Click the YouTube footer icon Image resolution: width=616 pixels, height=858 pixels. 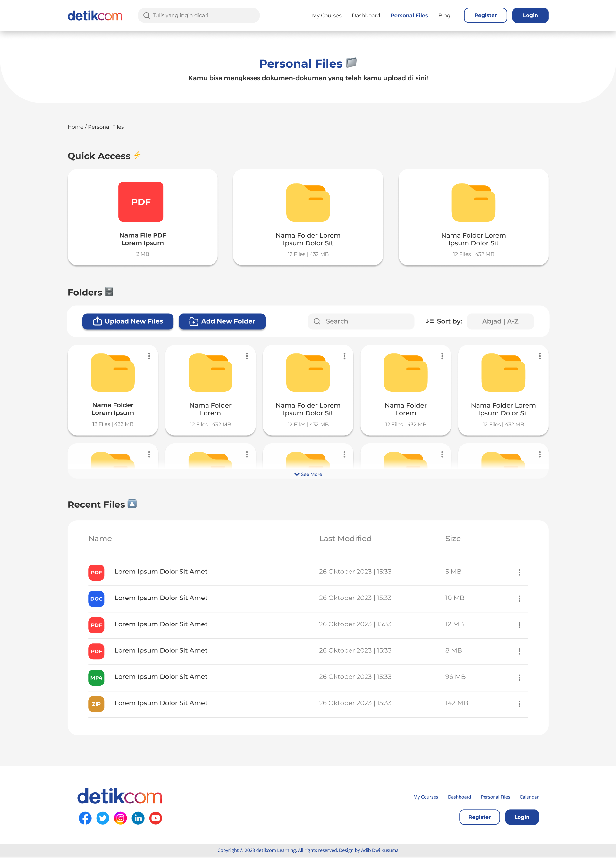[x=156, y=818]
